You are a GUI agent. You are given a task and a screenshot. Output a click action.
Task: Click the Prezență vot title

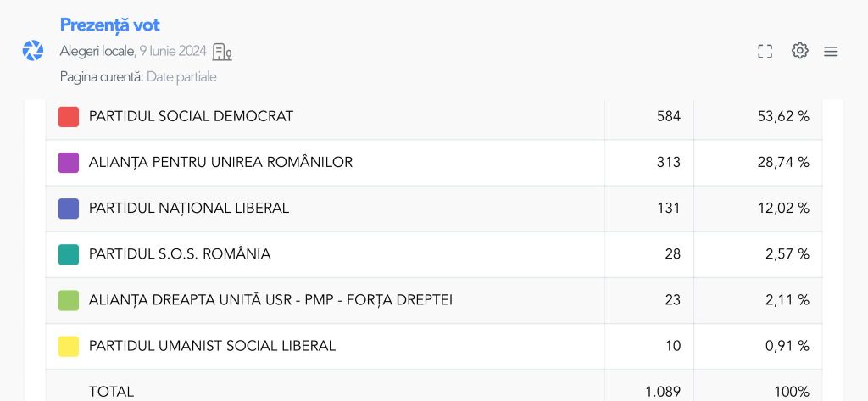tap(109, 25)
